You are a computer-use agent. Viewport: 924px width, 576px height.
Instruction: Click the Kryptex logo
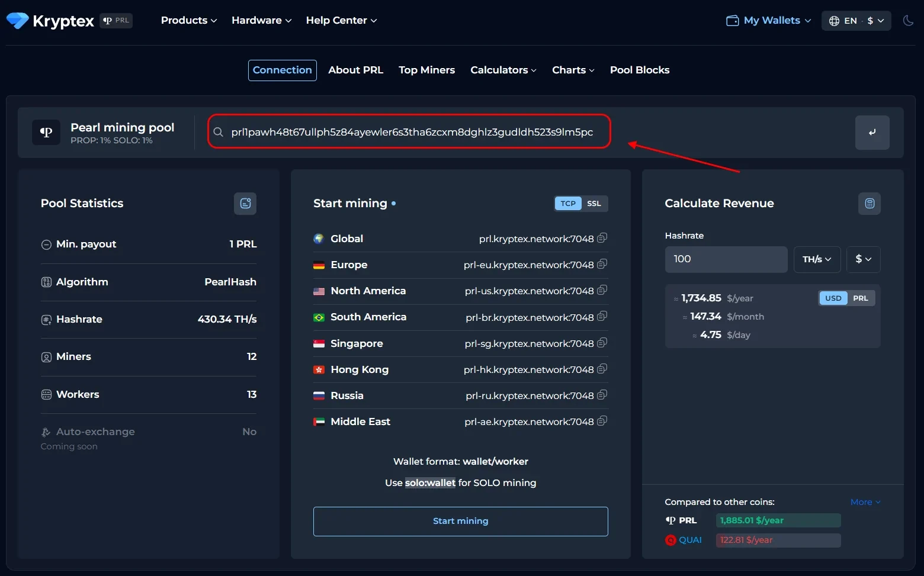pos(50,21)
